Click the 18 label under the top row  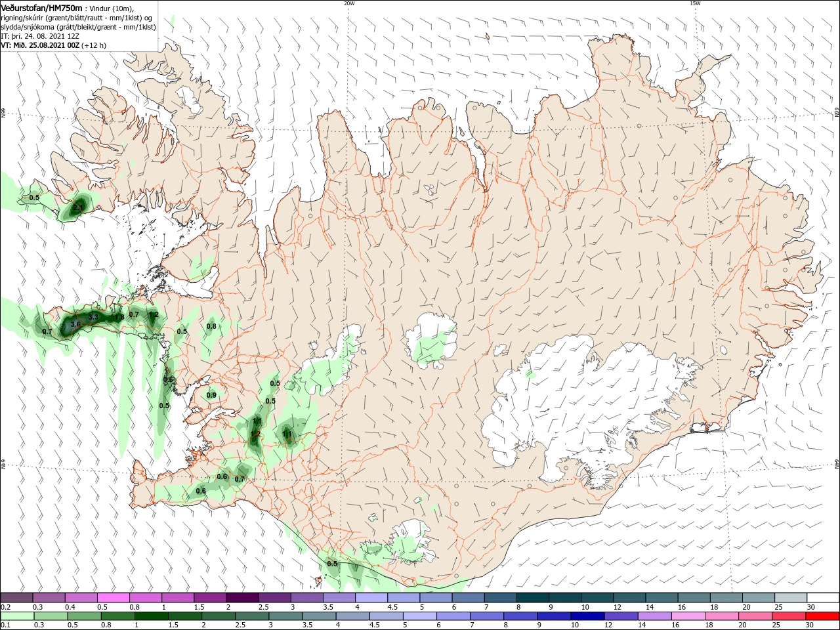(x=713, y=607)
